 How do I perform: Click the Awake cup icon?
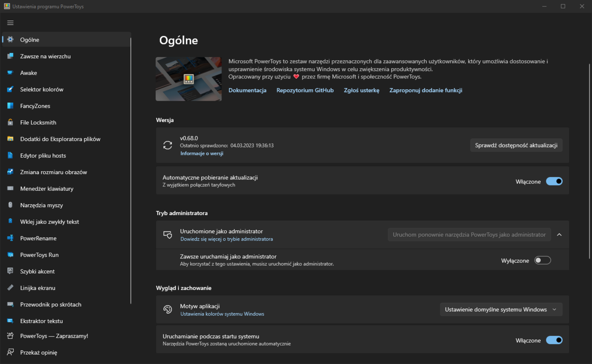tap(10, 73)
